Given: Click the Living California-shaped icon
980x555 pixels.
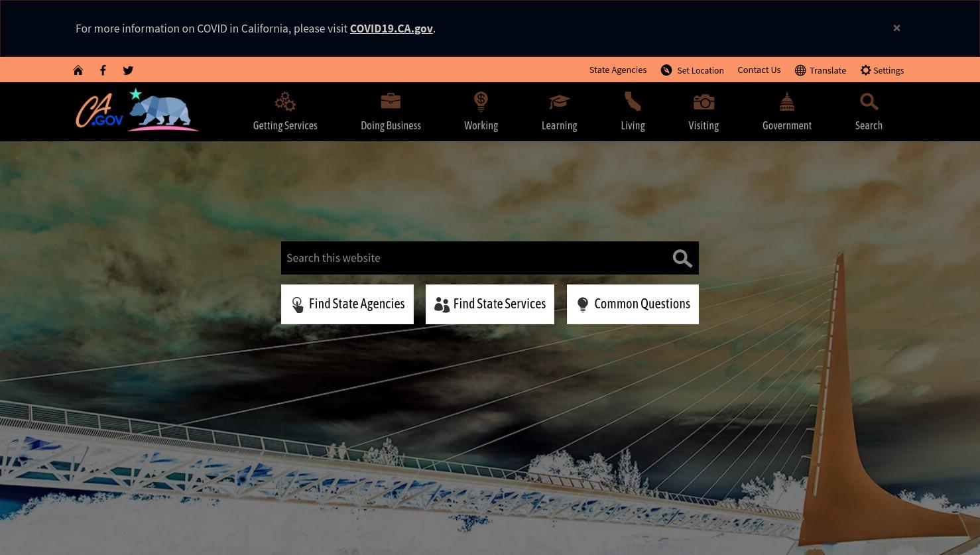Looking at the screenshot, I should 633,101.
